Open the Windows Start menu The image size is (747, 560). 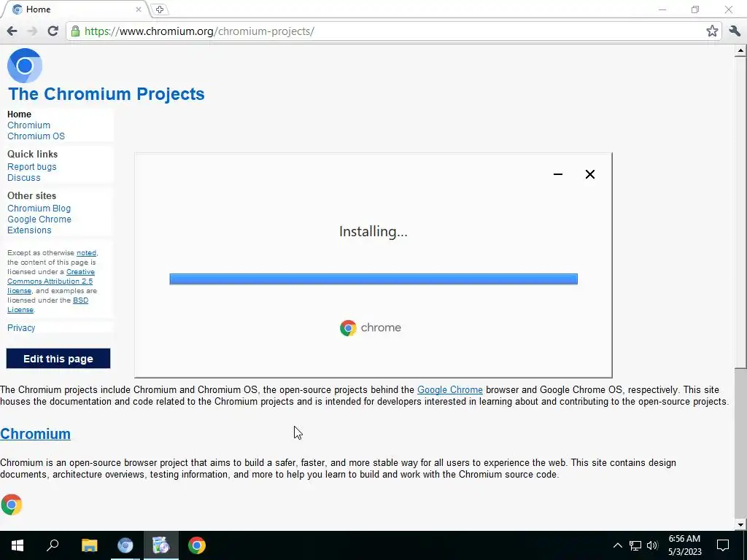pyautogui.click(x=18, y=545)
